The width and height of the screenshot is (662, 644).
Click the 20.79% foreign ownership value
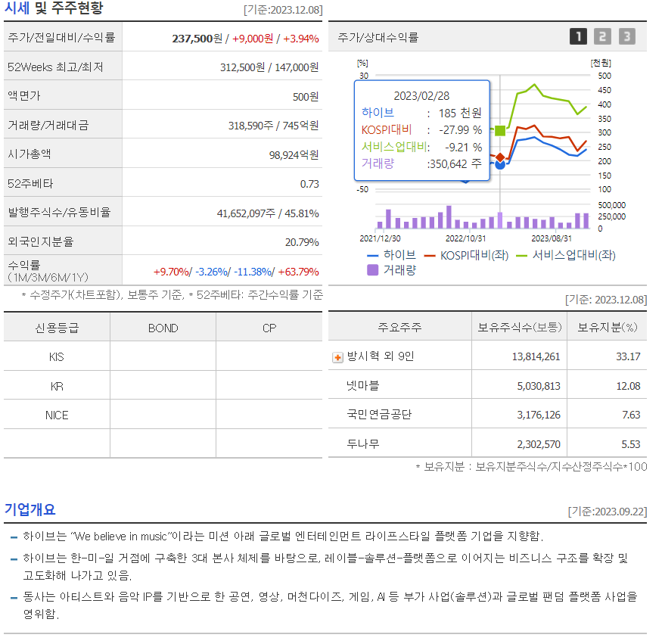(x=302, y=242)
